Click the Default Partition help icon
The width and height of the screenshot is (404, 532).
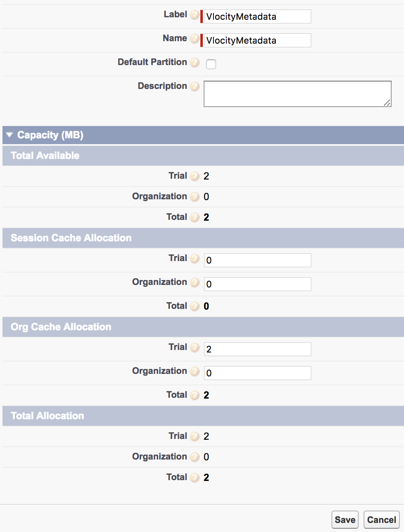(194, 62)
